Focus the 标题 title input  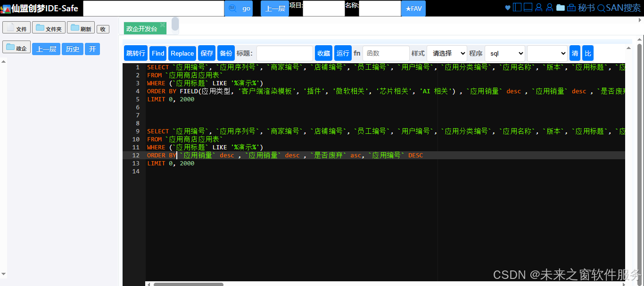tap(285, 53)
